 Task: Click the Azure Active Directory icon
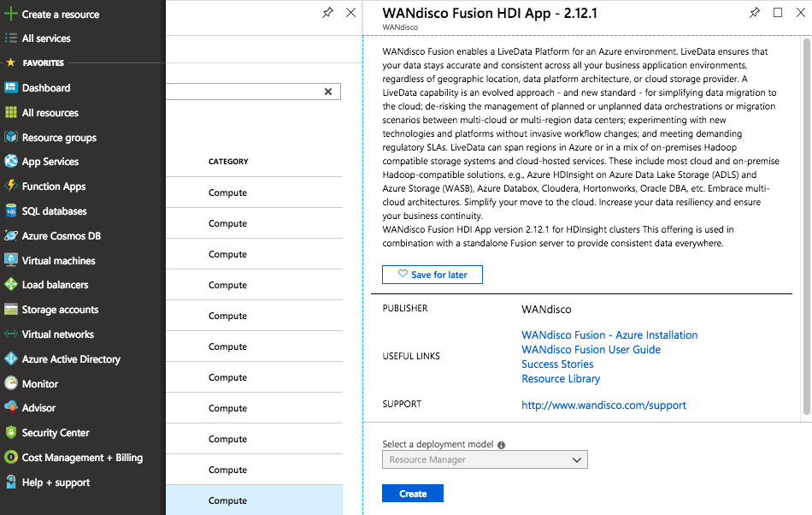(11, 358)
